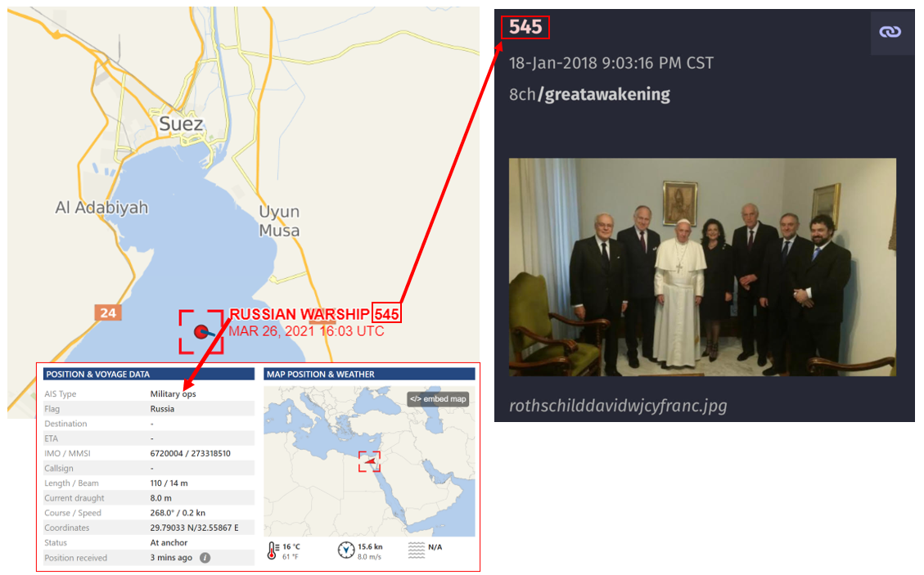924x575 pixels.
Task: Click the red ship marker on the map
Action: click(x=202, y=332)
